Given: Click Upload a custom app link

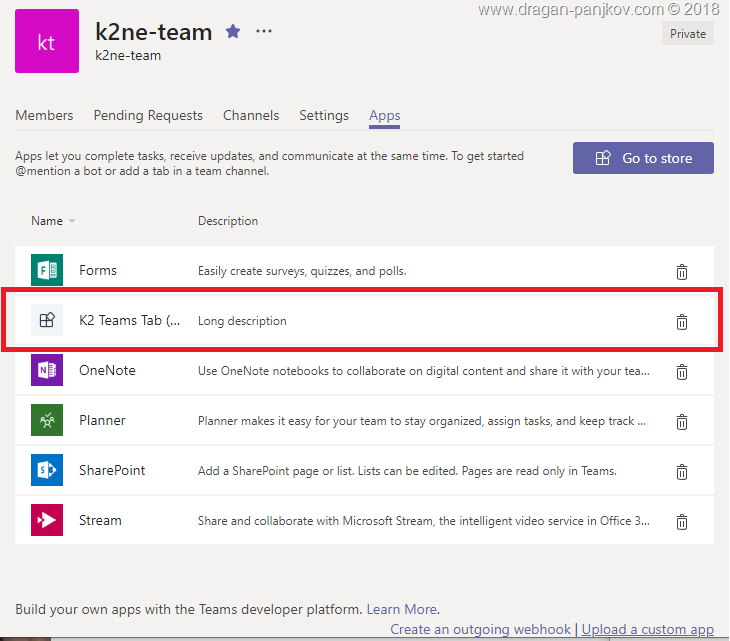Looking at the screenshot, I should click(x=647, y=629).
